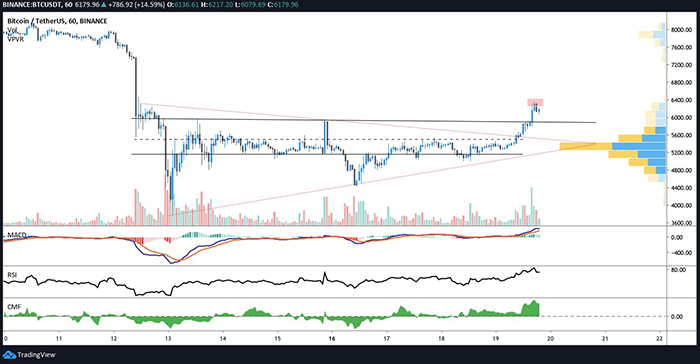Image resolution: width=700 pixels, height=364 pixels.
Task: Click the 7200.00 price axis label
Action: pos(681,65)
